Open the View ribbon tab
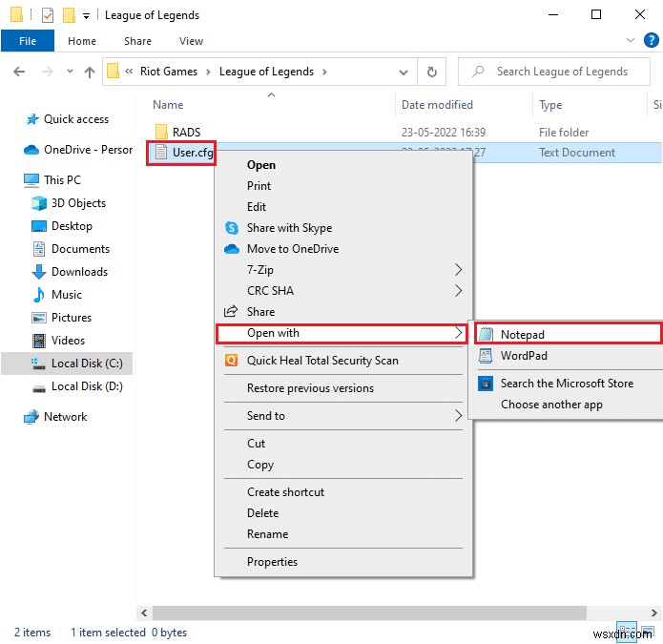The image size is (663, 644). [x=191, y=41]
